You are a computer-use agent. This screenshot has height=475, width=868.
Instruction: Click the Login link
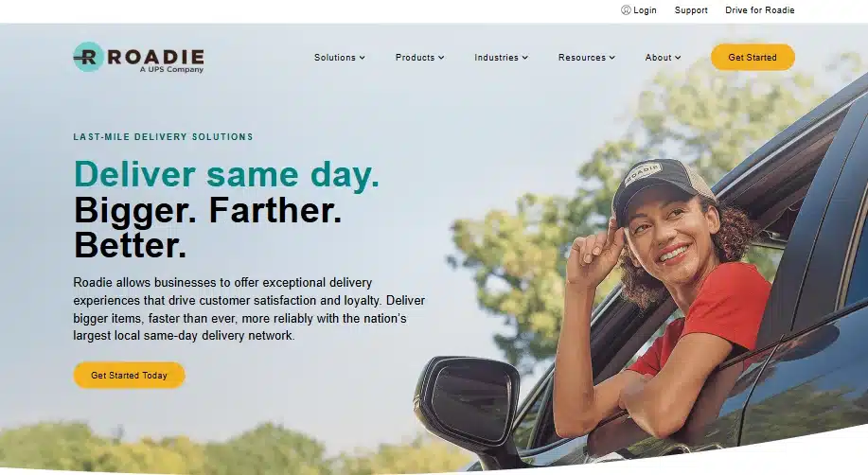(645, 10)
